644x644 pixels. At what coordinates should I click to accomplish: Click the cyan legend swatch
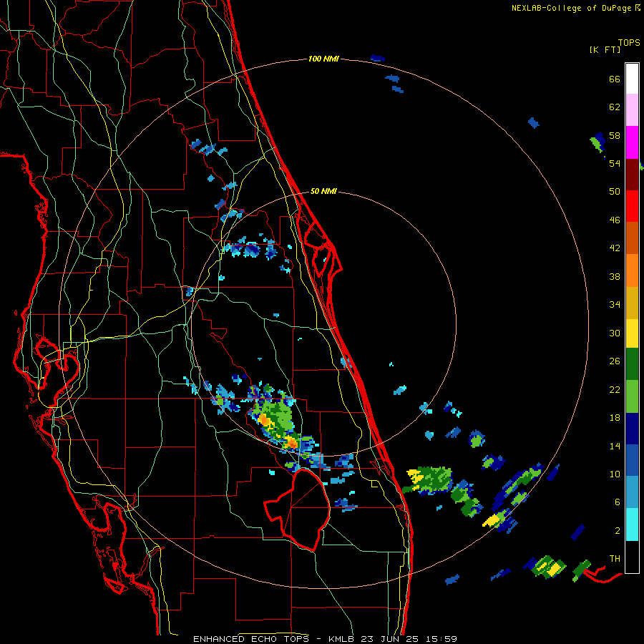coord(632,525)
